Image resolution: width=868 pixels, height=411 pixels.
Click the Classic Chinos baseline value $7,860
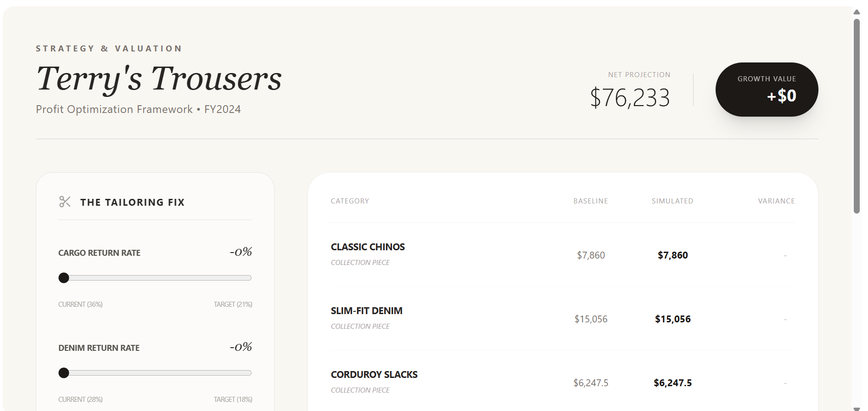(x=591, y=255)
